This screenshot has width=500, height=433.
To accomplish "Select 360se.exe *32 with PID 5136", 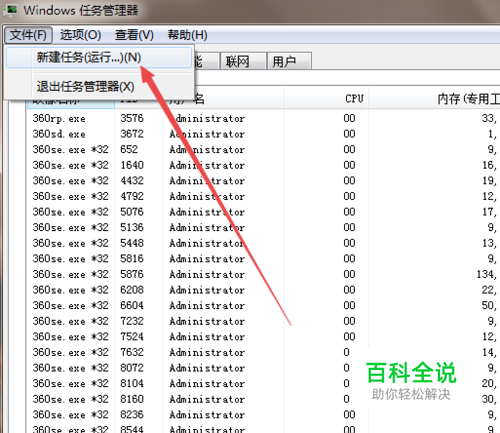I will point(71,228).
